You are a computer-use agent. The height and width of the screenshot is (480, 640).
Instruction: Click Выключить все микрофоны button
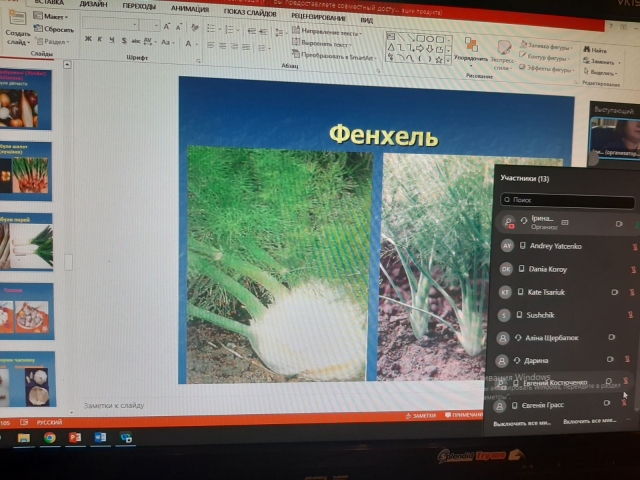[x=522, y=422]
